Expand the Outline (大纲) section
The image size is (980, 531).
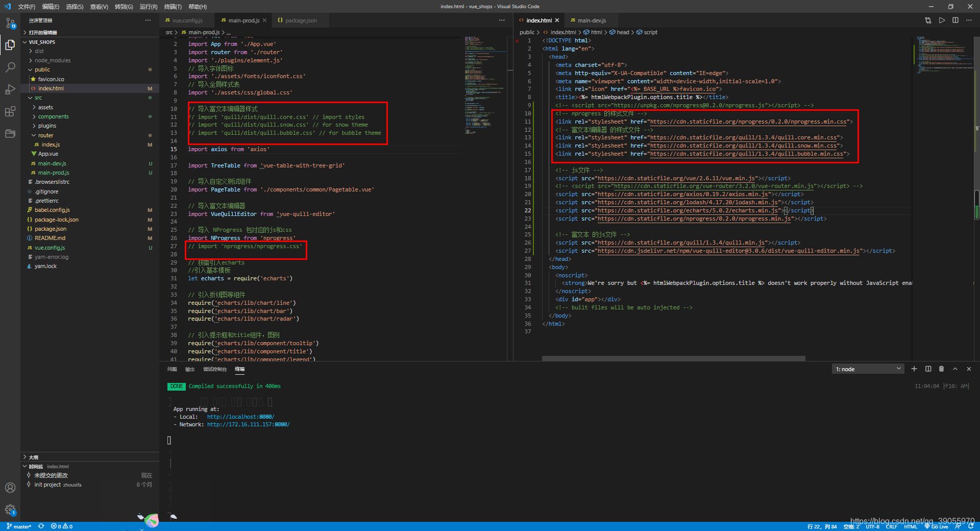[90, 457]
